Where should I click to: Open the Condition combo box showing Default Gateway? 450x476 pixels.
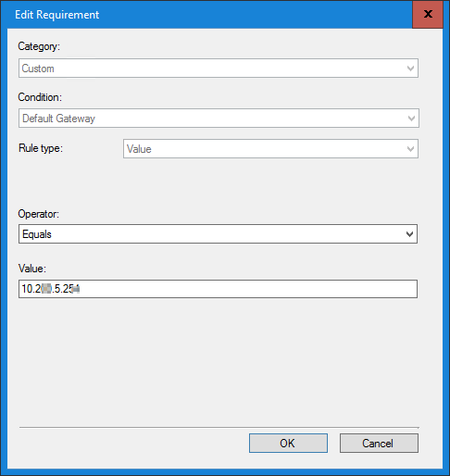click(219, 119)
